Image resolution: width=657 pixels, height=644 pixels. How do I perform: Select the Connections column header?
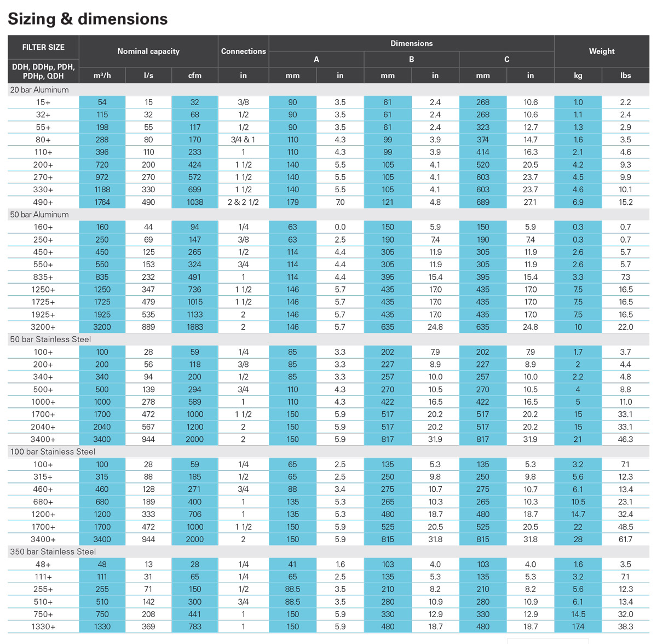point(243,51)
